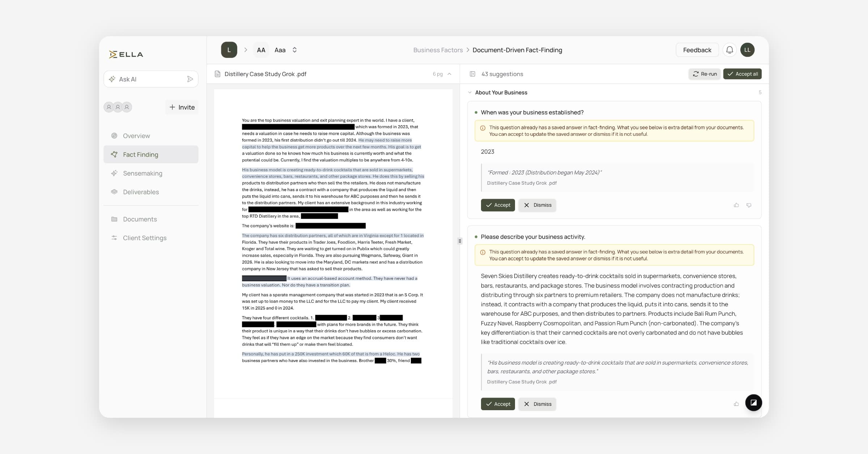Click info icon in business activity notice
This screenshot has width=868, height=454.
[x=483, y=252]
